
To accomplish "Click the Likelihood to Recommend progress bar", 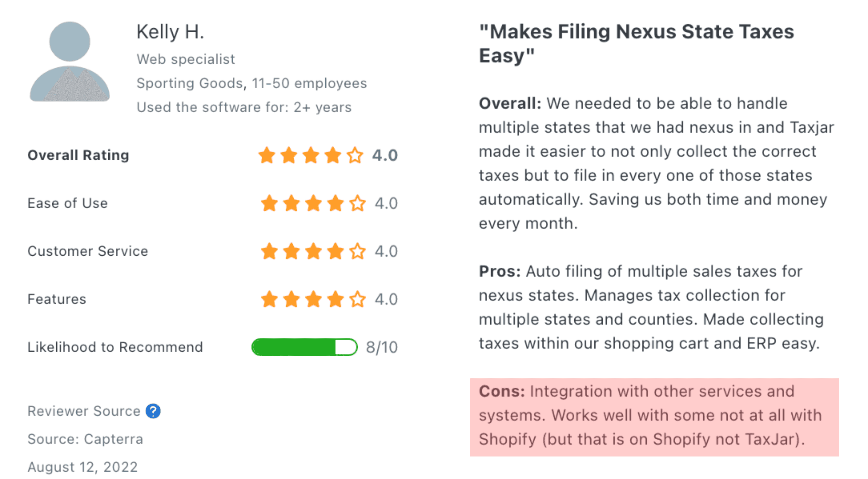I will (304, 347).
